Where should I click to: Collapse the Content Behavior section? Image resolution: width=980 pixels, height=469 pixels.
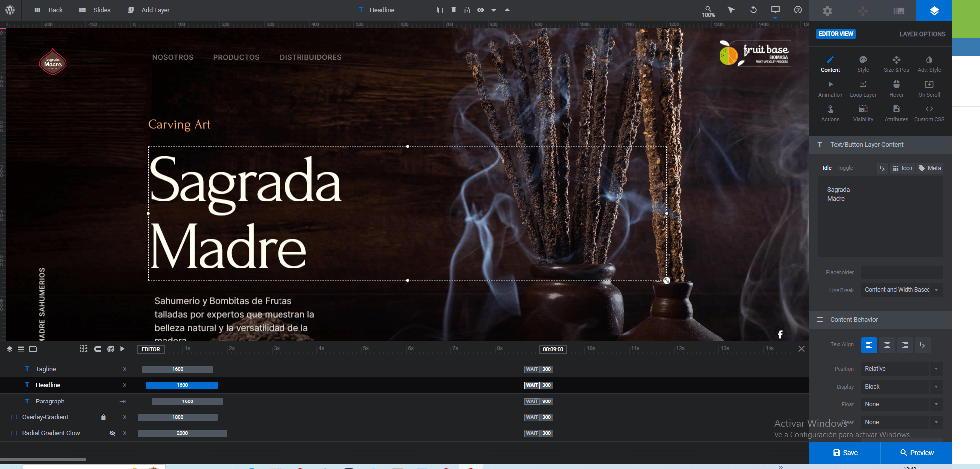881,320
